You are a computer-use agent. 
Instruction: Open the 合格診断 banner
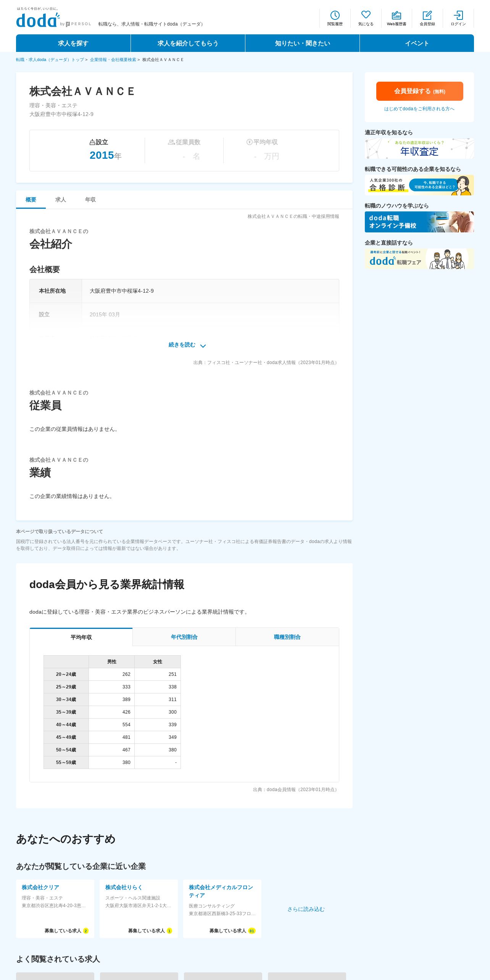[419, 185]
